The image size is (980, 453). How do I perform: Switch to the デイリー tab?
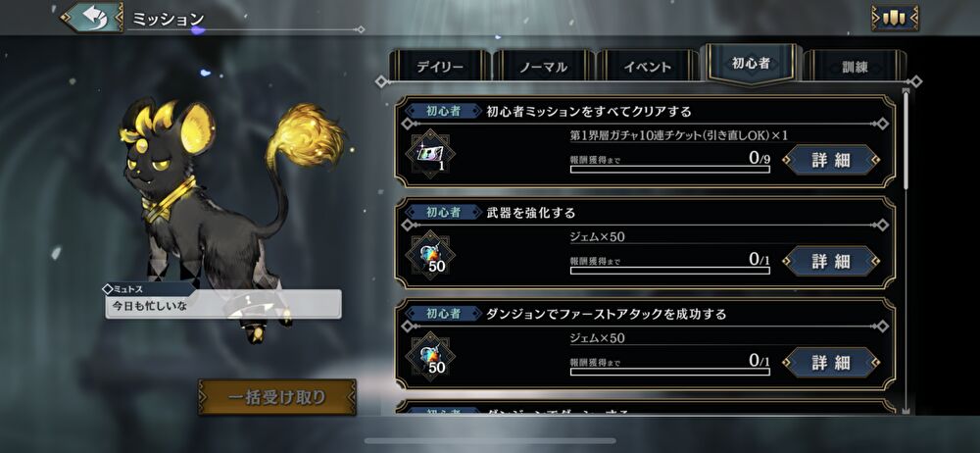(x=439, y=67)
